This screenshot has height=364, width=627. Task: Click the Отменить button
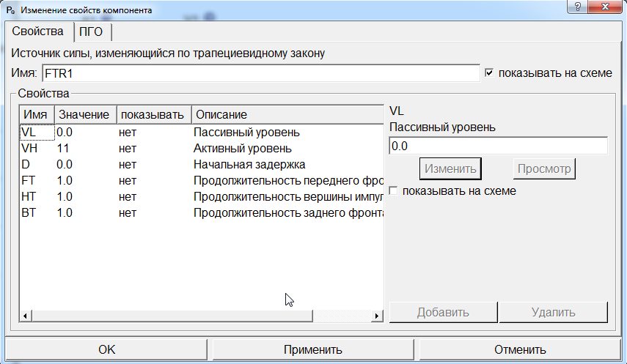519,349
